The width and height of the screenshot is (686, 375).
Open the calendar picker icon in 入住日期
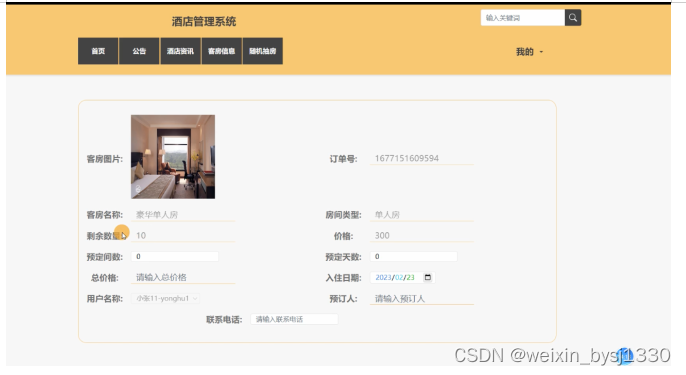point(428,277)
